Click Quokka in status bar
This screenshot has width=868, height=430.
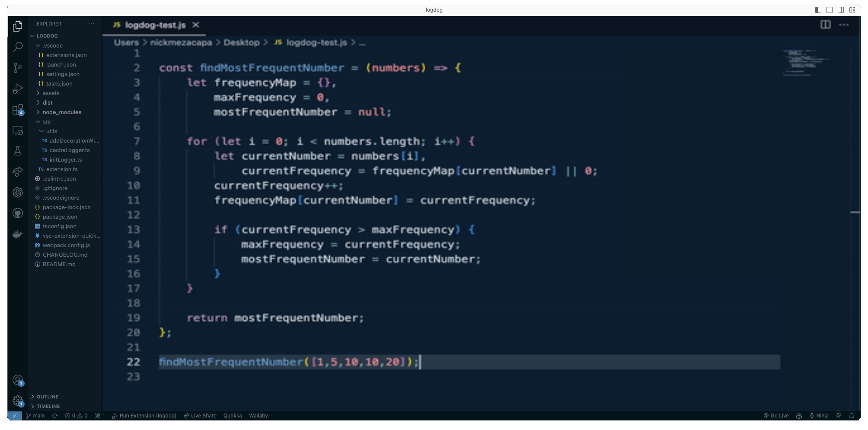(x=233, y=416)
